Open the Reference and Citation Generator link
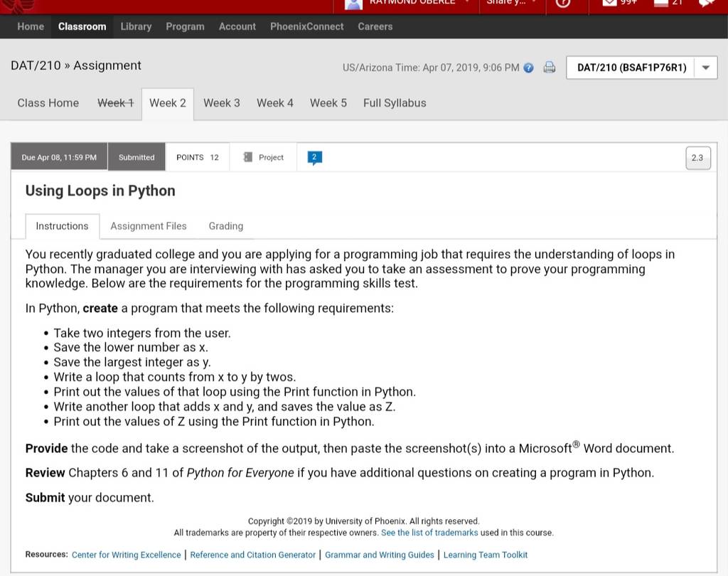The width and height of the screenshot is (728, 576). pos(252,555)
